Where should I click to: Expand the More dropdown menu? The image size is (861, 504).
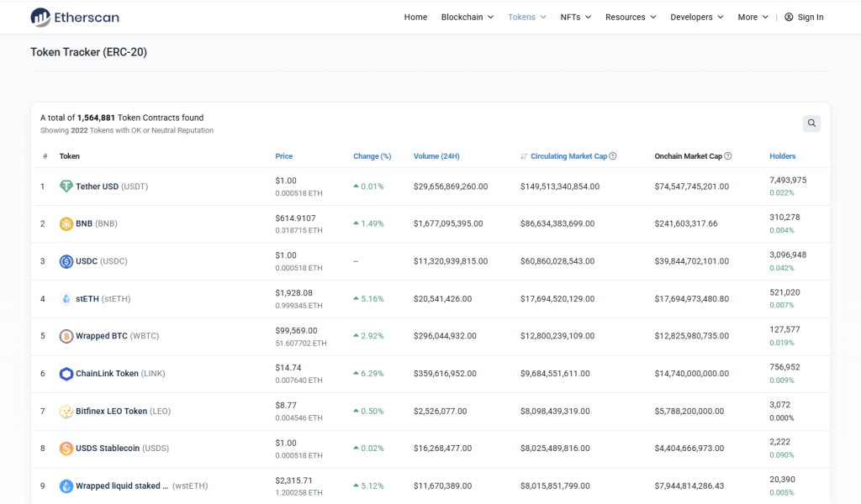click(x=753, y=17)
